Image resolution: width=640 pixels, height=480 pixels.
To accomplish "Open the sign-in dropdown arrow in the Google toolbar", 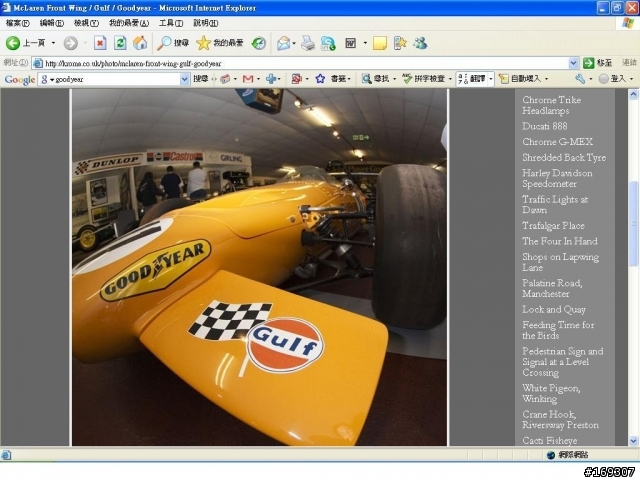I will click(x=631, y=79).
